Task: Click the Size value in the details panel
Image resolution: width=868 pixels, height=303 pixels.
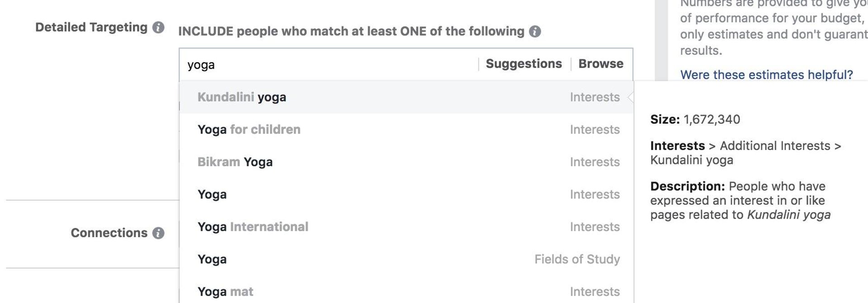Action: click(712, 120)
